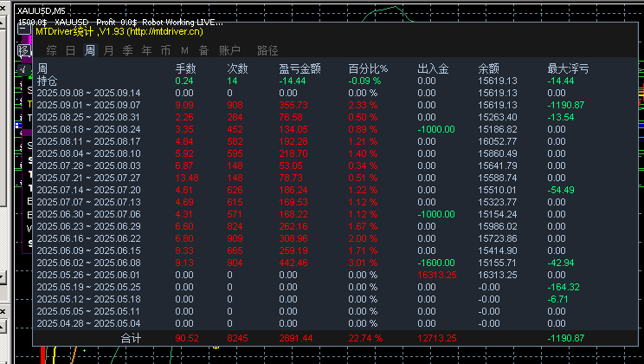Select the 持仓 row label
This screenshot has width=644, height=364.
coord(48,81)
